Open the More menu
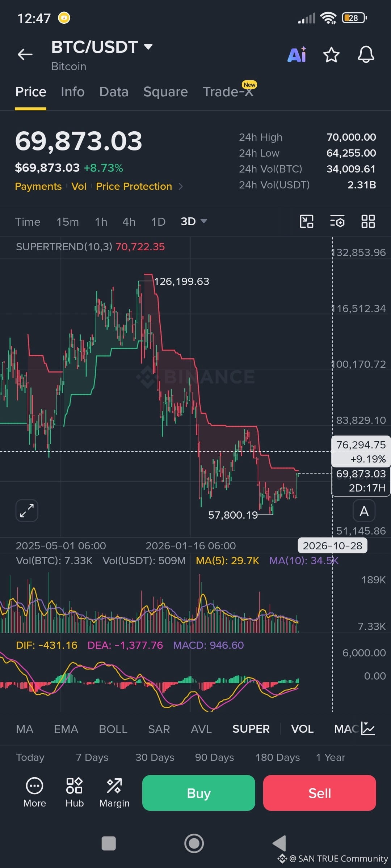The width and height of the screenshot is (391, 868). tap(34, 793)
